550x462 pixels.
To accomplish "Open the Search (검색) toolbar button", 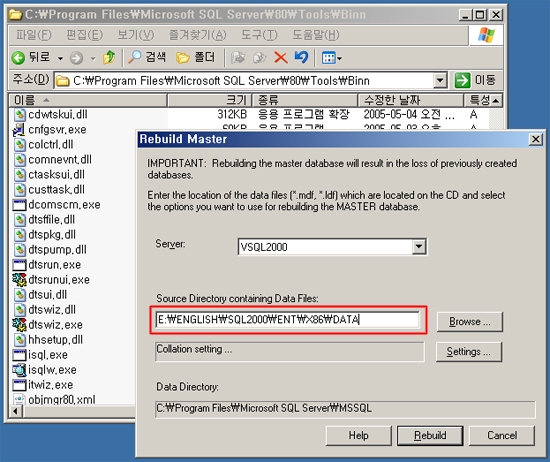I will [x=147, y=57].
